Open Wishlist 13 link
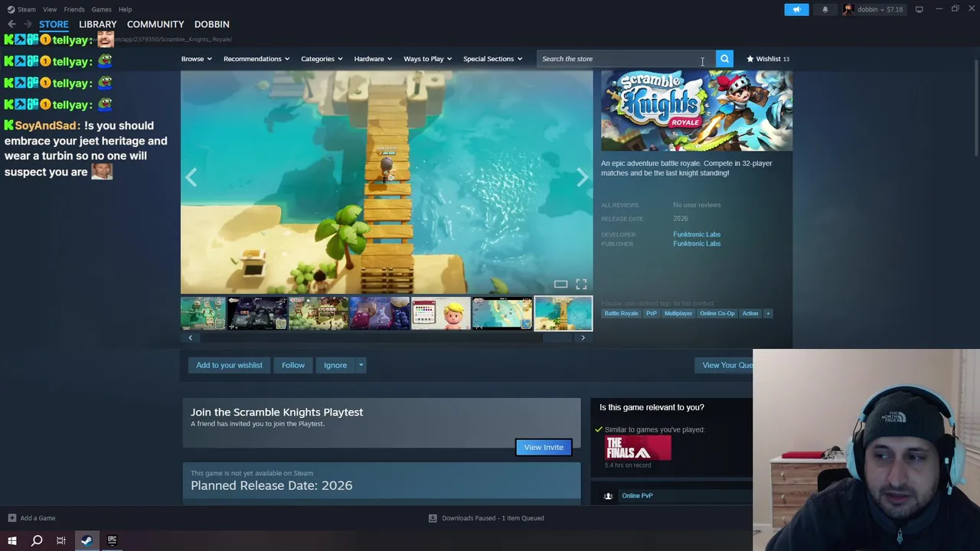The height and width of the screenshot is (551, 980). coord(768,59)
